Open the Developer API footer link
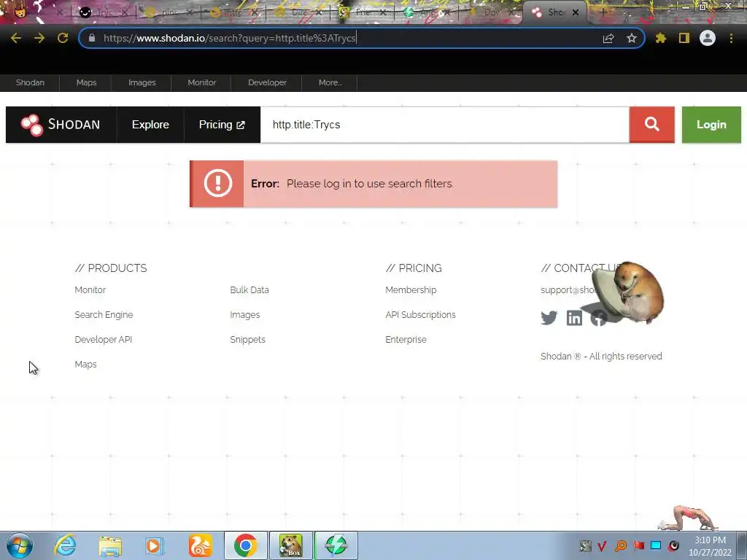Image resolution: width=747 pixels, height=560 pixels. 104,340
